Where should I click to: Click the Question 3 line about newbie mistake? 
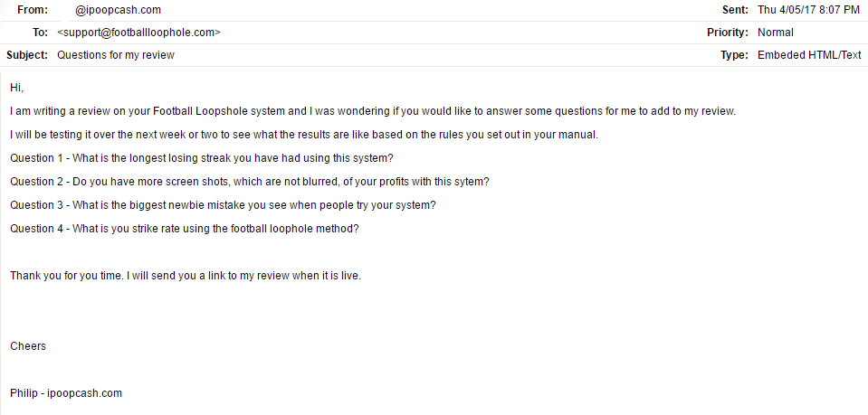223,205
